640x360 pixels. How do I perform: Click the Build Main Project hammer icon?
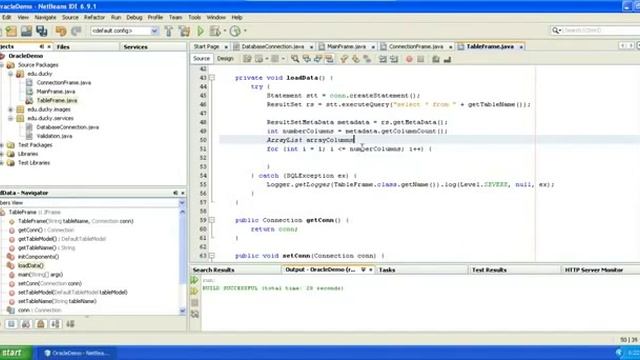(169, 31)
